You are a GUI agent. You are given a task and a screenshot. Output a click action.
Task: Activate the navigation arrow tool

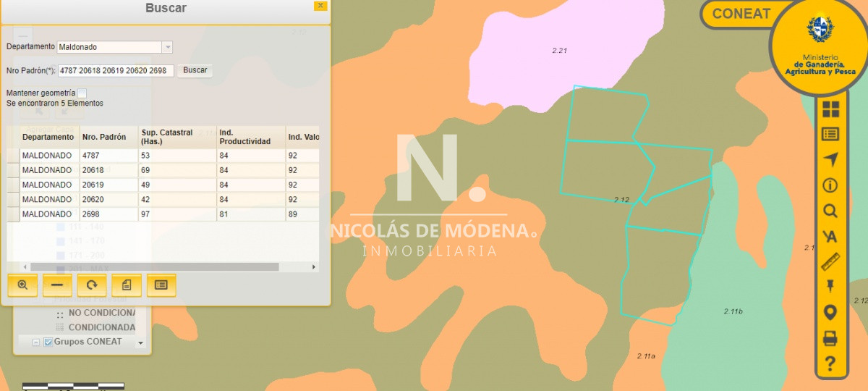pos(830,160)
